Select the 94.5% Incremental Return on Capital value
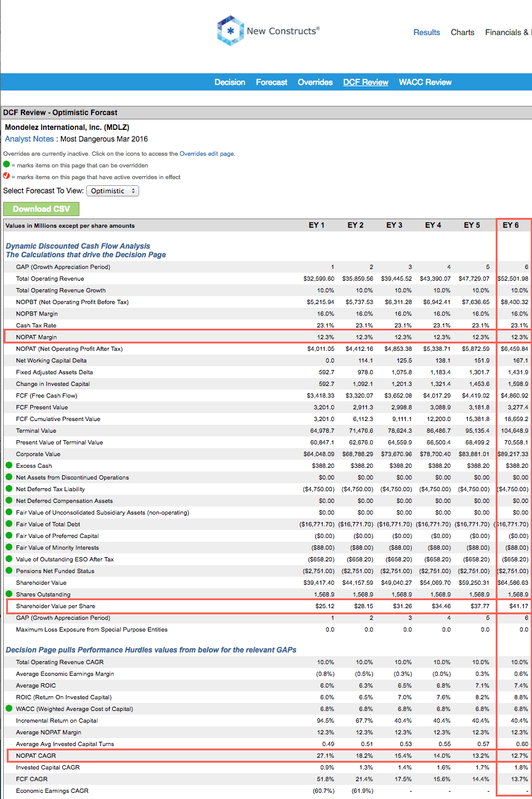 [x=326, y=721]
